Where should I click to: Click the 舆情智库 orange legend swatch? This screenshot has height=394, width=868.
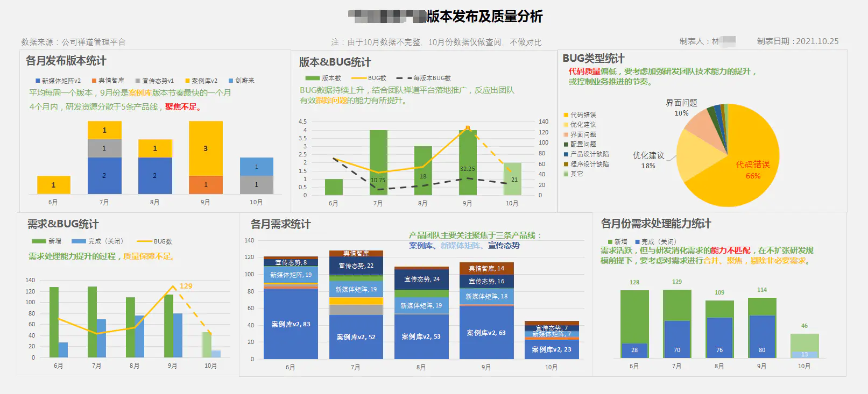pos(94,81)
